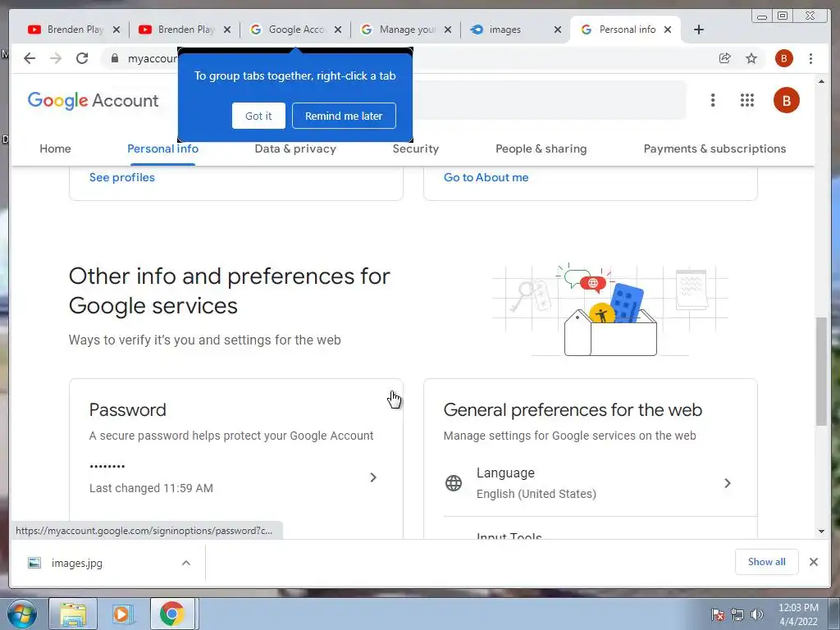This screenshot has width=840, height=630.
Task: Click the lock icon in the address bar
Action: tap(115, 58)
